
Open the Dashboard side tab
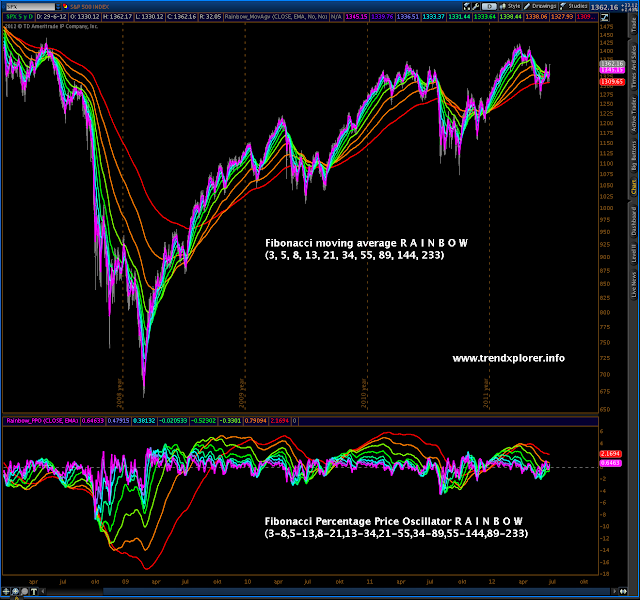(x=634, y=221)
